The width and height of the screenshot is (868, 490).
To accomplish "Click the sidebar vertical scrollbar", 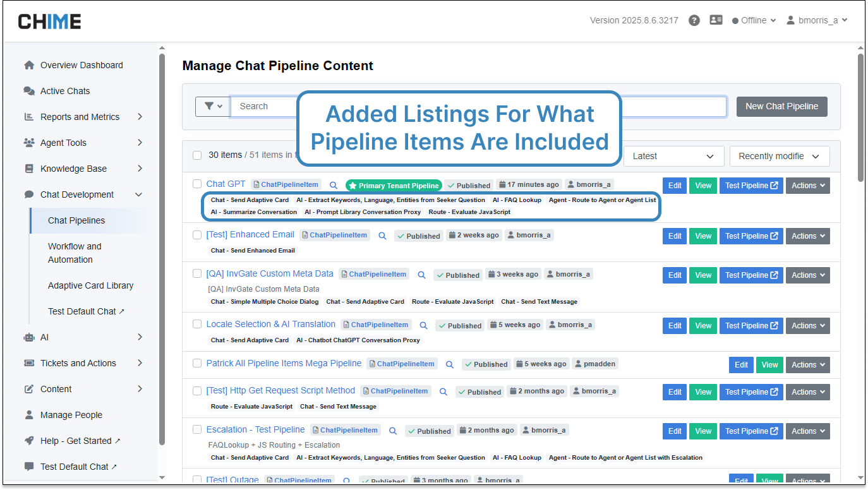I will point(162,249).
